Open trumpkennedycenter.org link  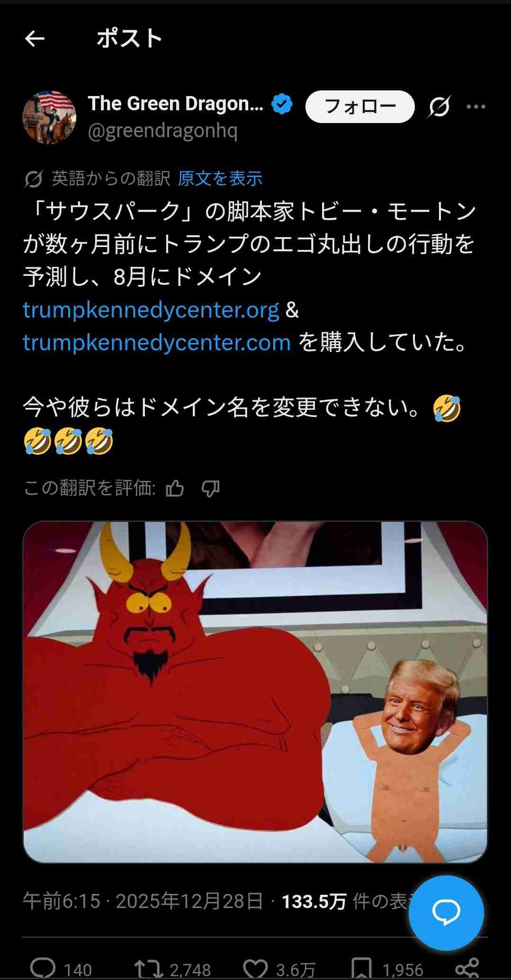point(151,310)
